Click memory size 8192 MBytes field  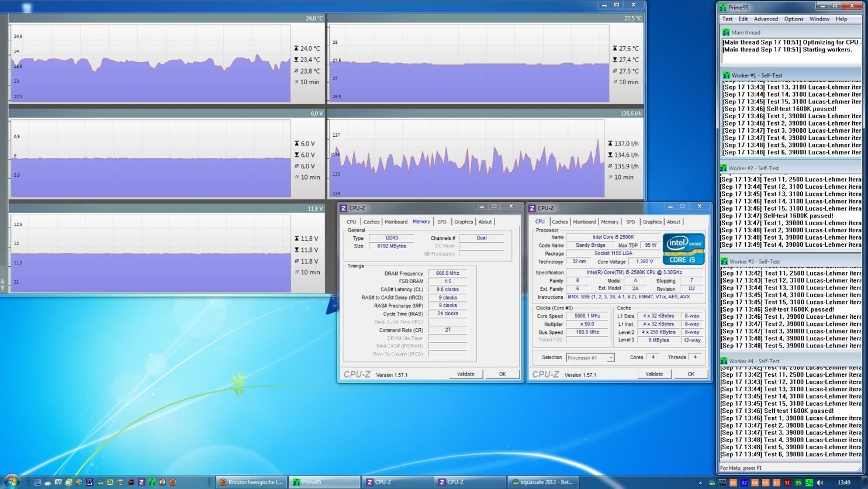coord(391,246)
